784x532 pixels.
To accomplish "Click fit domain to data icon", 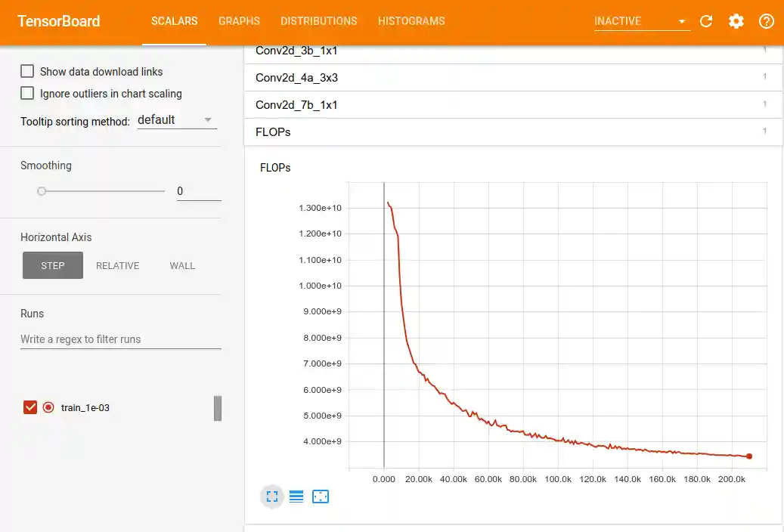I will (x=321, y=496).
